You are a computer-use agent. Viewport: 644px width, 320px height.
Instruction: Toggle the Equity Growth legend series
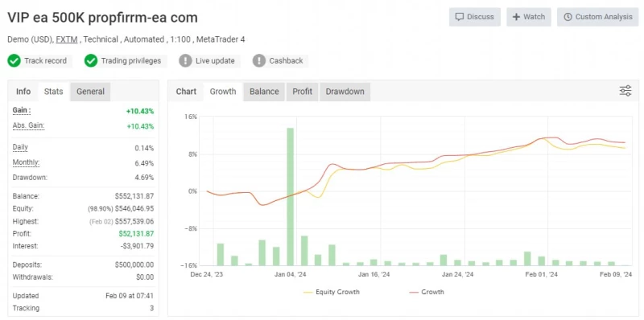[x=332, y=292]
